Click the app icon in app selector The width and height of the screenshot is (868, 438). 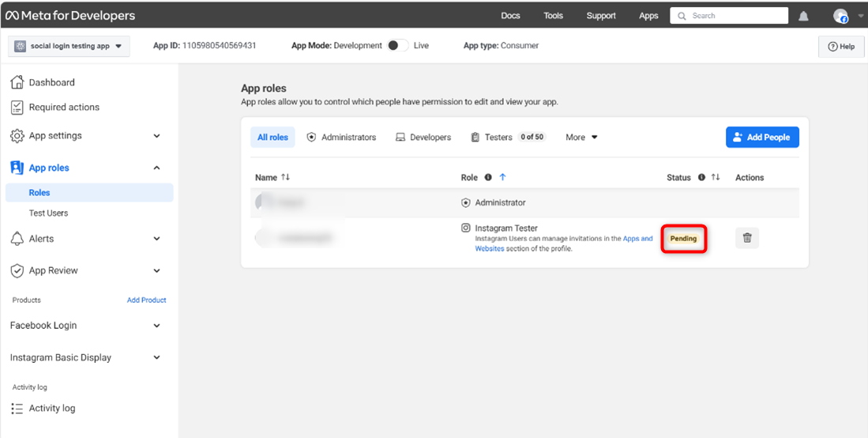pyautogui.click(x=21, y=46)
